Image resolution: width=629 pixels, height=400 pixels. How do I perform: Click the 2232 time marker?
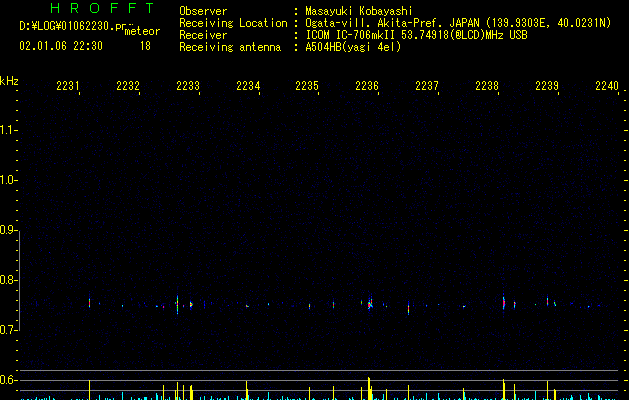point(128,85)
